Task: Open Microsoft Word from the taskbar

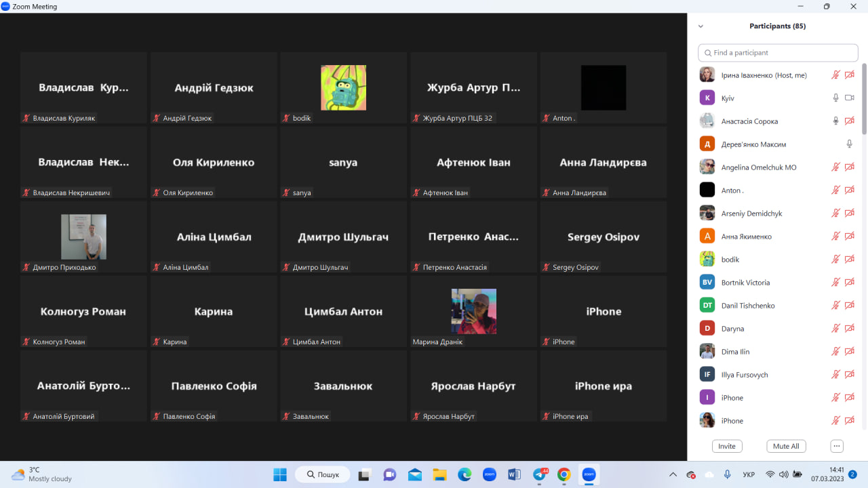Action: (514, 474)
